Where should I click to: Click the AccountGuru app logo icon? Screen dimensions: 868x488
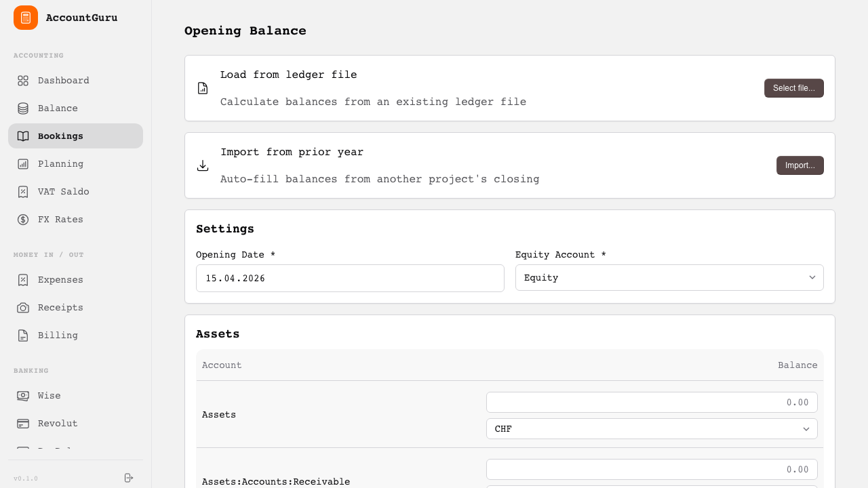tap(25, 18)
